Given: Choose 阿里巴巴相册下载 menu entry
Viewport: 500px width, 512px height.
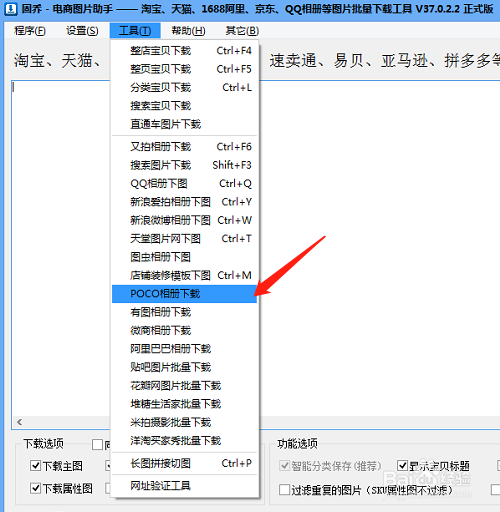Looking at the screenshot, I should click(184, 349).
